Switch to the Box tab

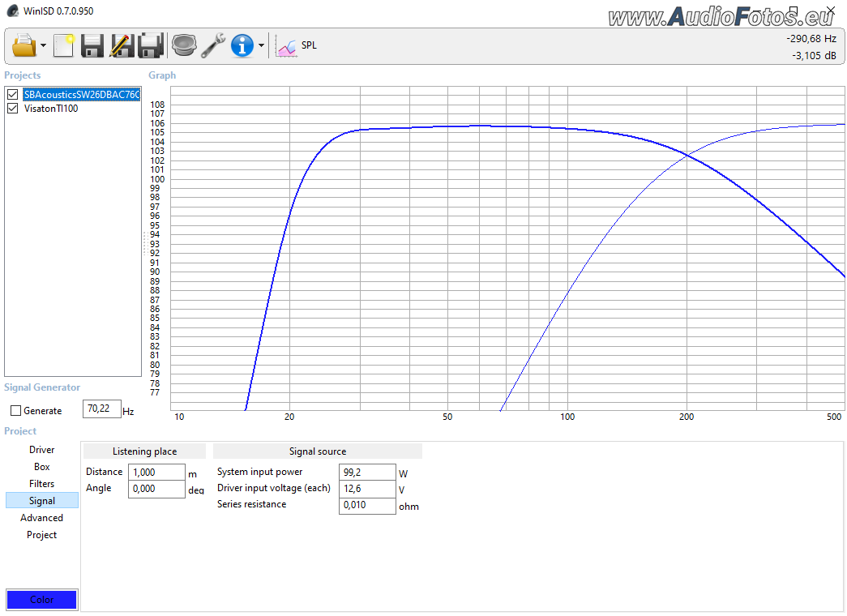pos(41,467)
